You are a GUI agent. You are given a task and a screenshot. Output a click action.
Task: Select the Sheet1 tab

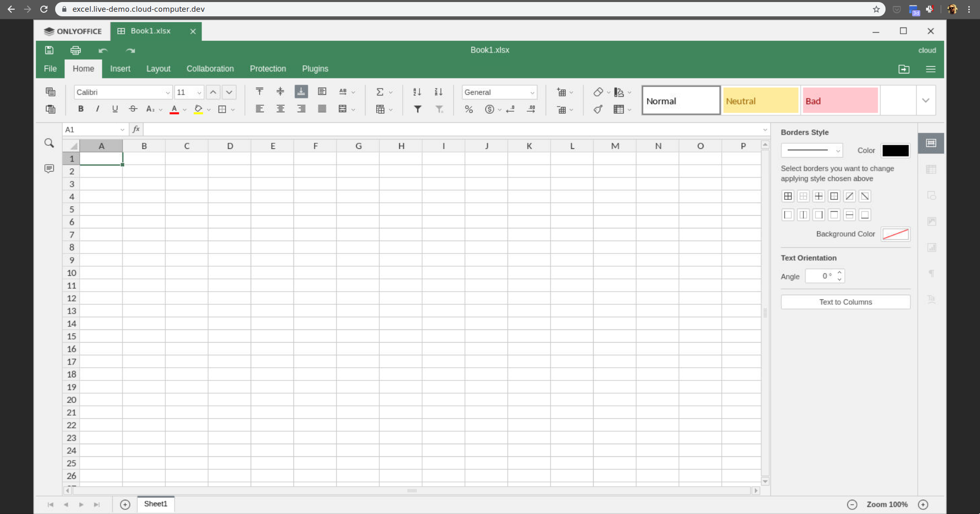click(x=156, y=504)
